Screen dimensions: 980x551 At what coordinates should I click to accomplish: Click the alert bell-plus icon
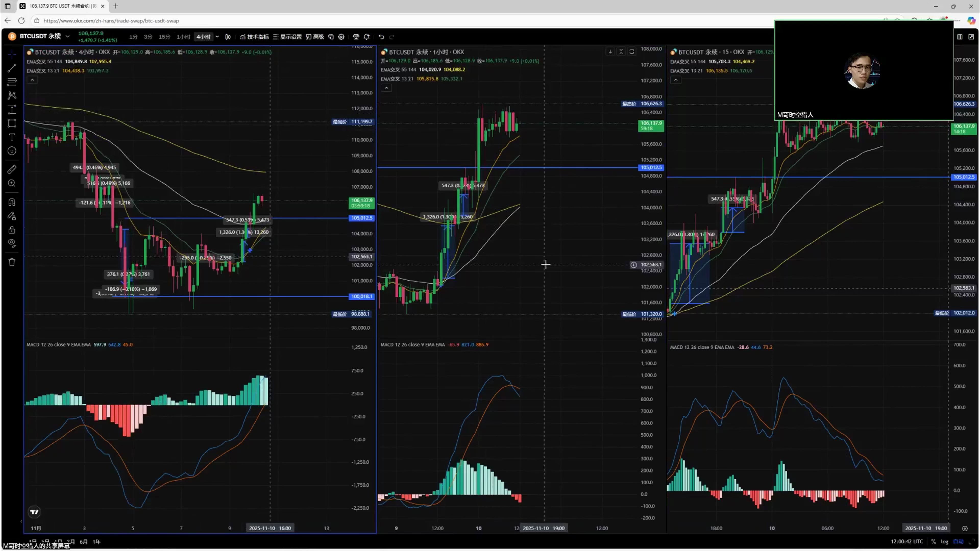pyautogui.click(x=367, y=37)
